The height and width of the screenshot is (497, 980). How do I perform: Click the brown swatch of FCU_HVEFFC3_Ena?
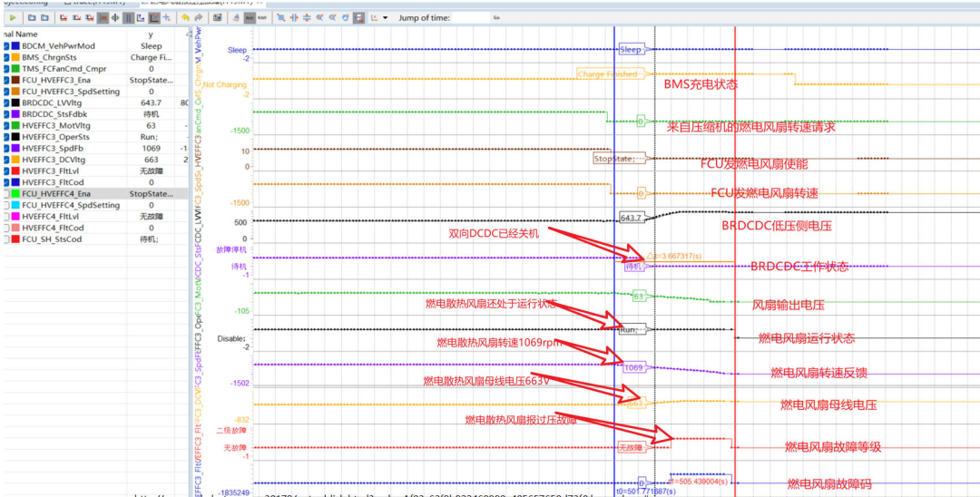click(15, 80)
